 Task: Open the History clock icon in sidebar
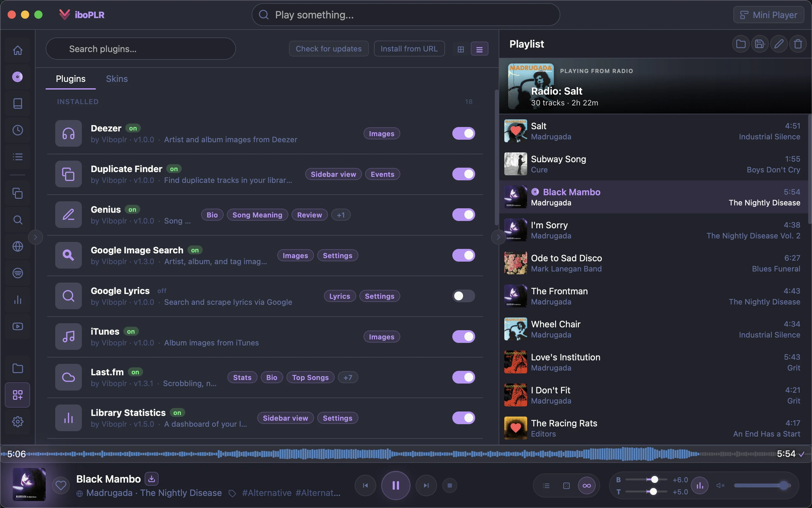(17, 130)
